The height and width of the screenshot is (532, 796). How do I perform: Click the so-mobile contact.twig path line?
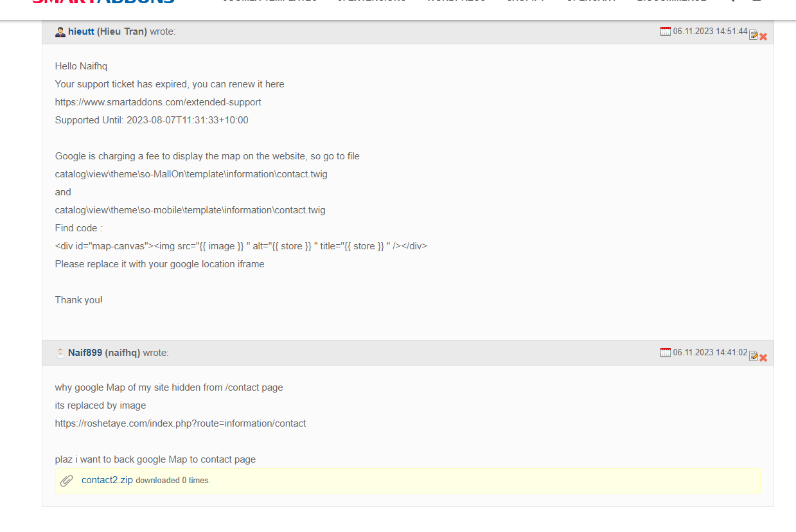click(190, 210)
